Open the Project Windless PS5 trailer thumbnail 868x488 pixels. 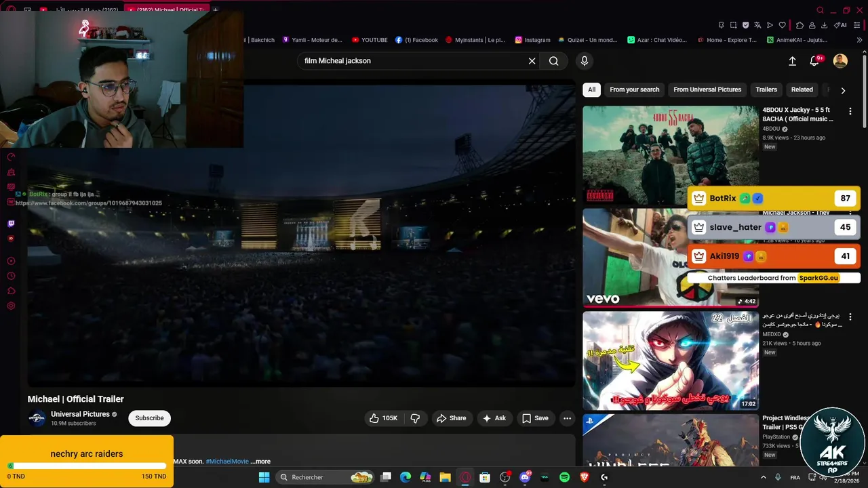tap(670, 441)
